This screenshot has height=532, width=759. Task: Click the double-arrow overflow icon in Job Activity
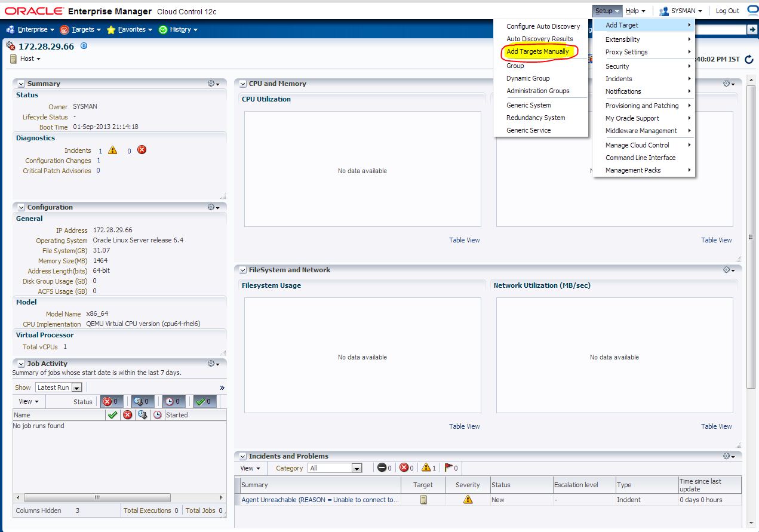coord(222,388)
